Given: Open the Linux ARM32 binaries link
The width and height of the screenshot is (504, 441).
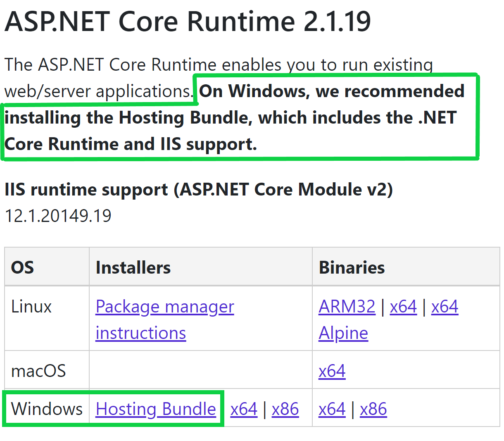Looking at the screenshot, I should click(x=347, y=307).
